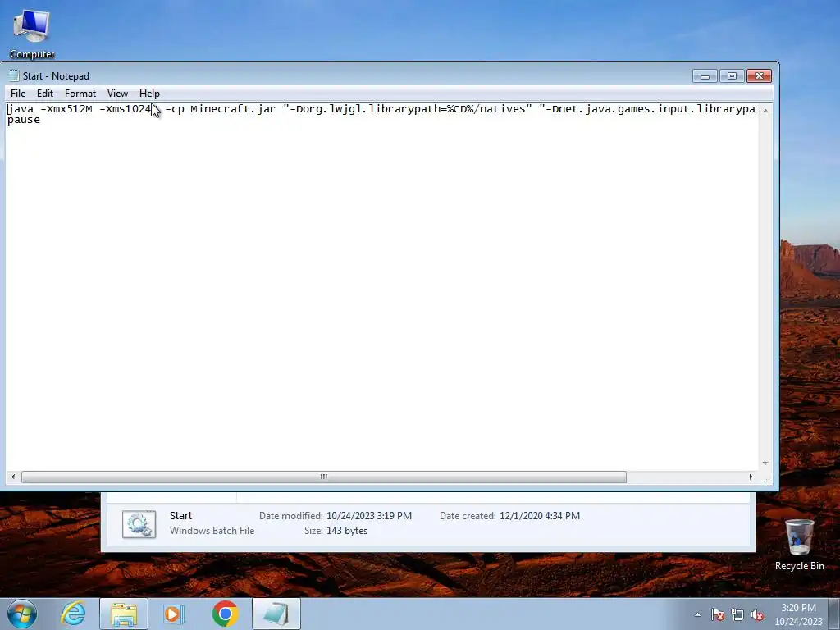Click the horizontal scrollbar left arrow
840x630 pixels.
click(13, 477)
